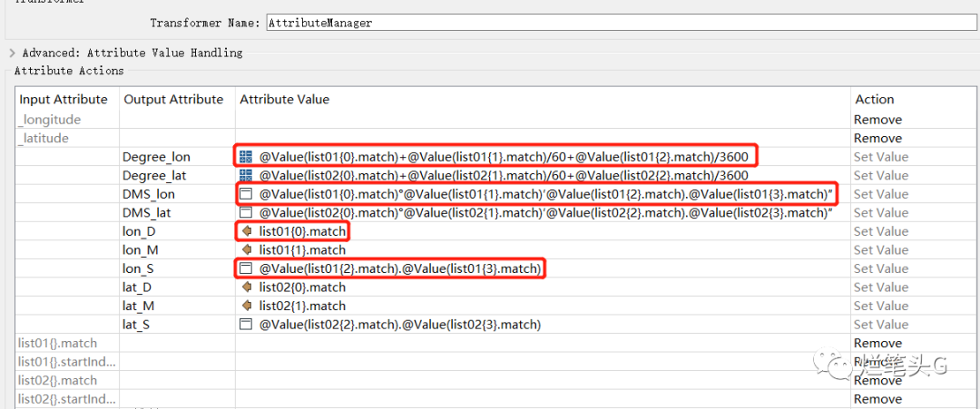Open Set Value action for lon_S
This screenshot has height=409, width=980.
click(x=880, y=269)
